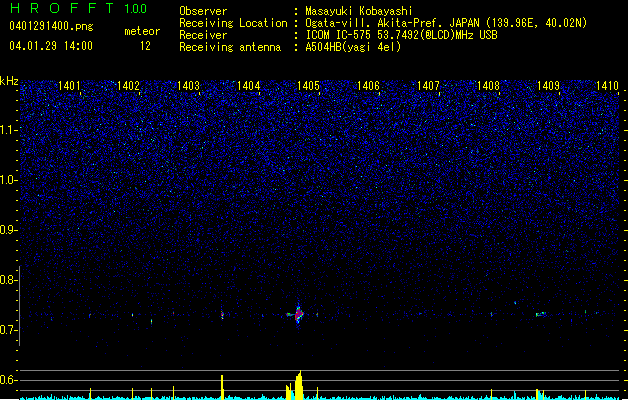
Task: Click the Receiving Location label
Action: [233, 23]
